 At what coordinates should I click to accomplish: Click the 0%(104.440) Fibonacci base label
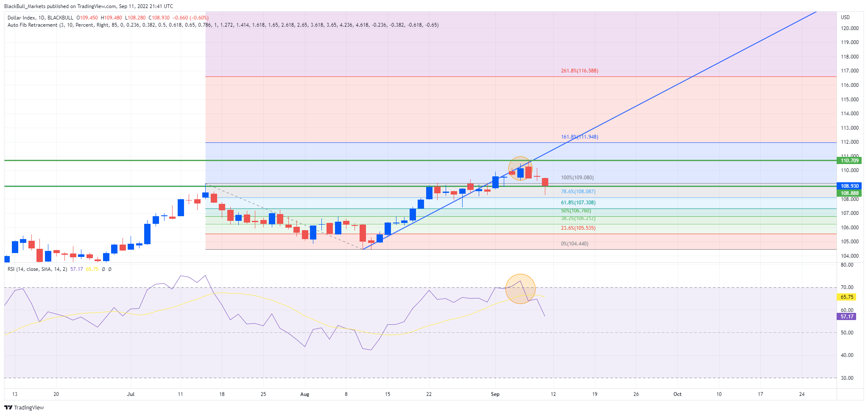click(x=575, y=244)
